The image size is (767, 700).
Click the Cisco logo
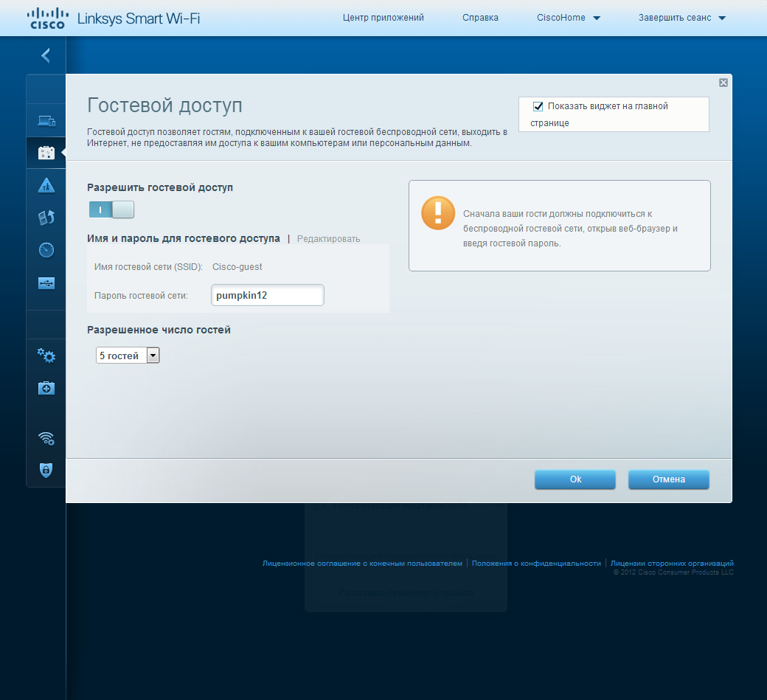pyautogui.click(x=47, y=18)
